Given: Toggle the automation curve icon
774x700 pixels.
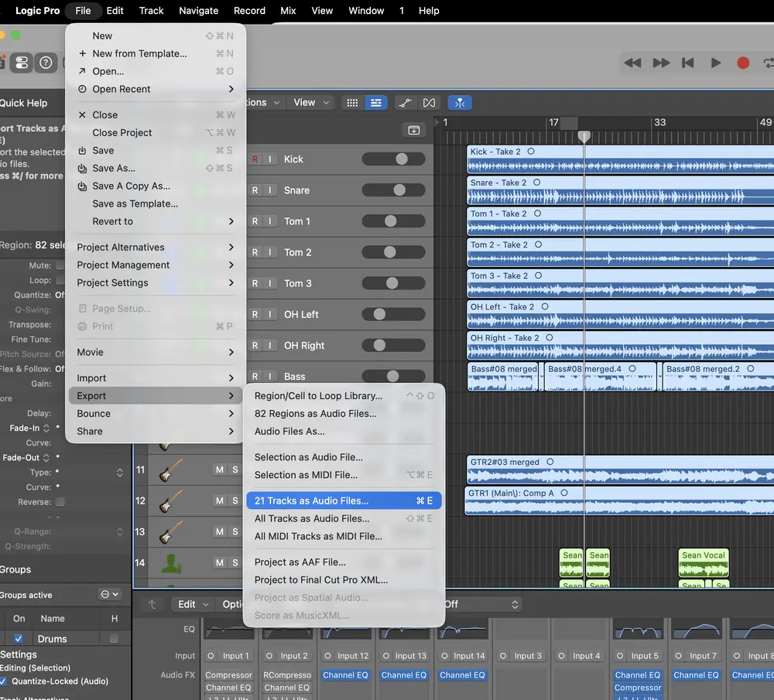Looking at the screenshot, I should point(406,103).
